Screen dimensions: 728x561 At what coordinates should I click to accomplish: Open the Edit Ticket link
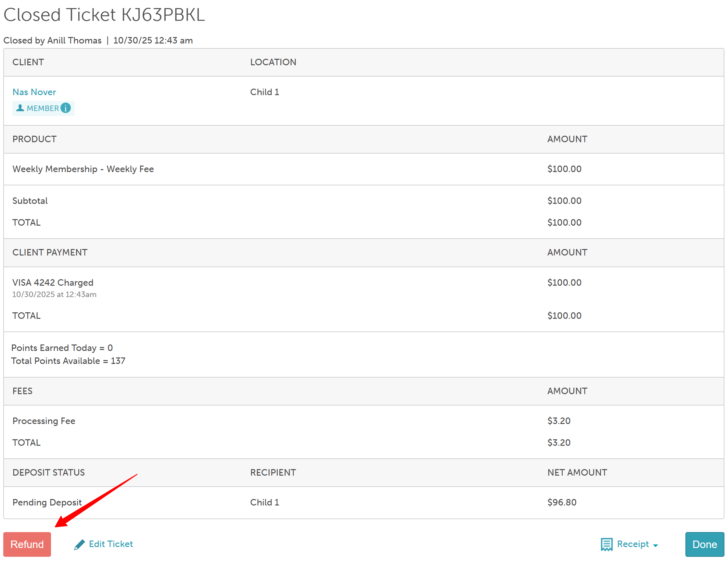(x=111, y=544)
